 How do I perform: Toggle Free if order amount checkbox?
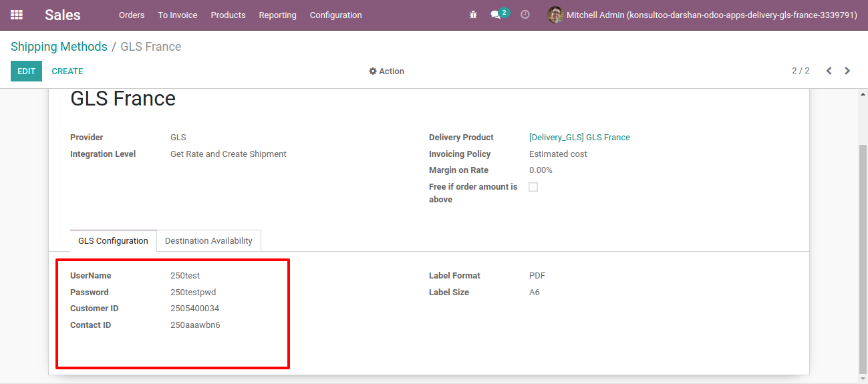(533, 187)
